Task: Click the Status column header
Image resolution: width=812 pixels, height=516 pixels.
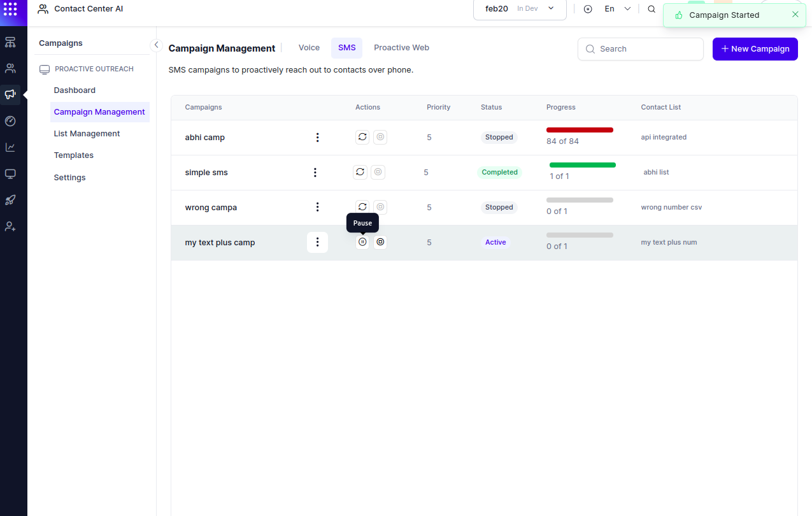Action: point(491,107)
